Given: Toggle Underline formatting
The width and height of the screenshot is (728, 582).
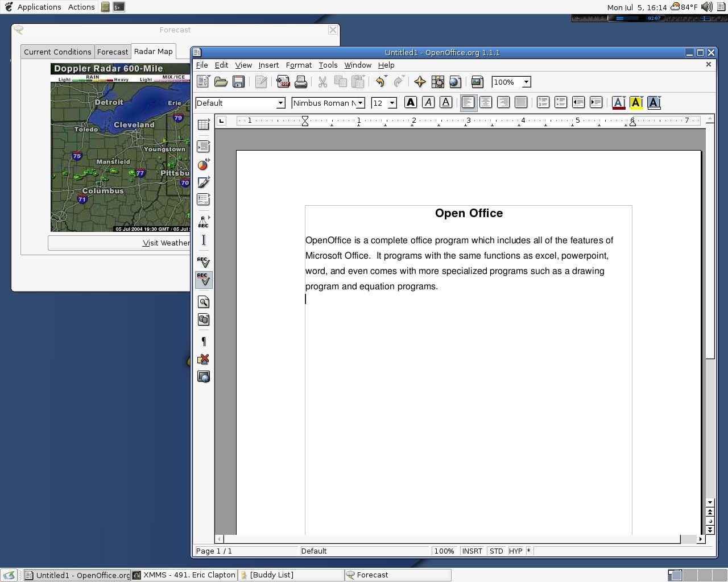Looking at the screenshot, I should tap(446, 102).
